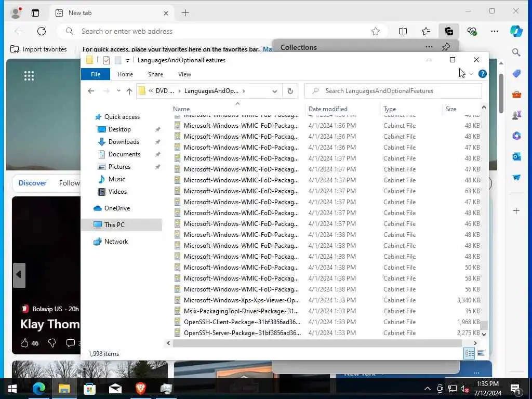Image resolution: width=532 pixels, height=399 pixels.
Task: Open Explorer help icon
Action: (x=482, y=74)
